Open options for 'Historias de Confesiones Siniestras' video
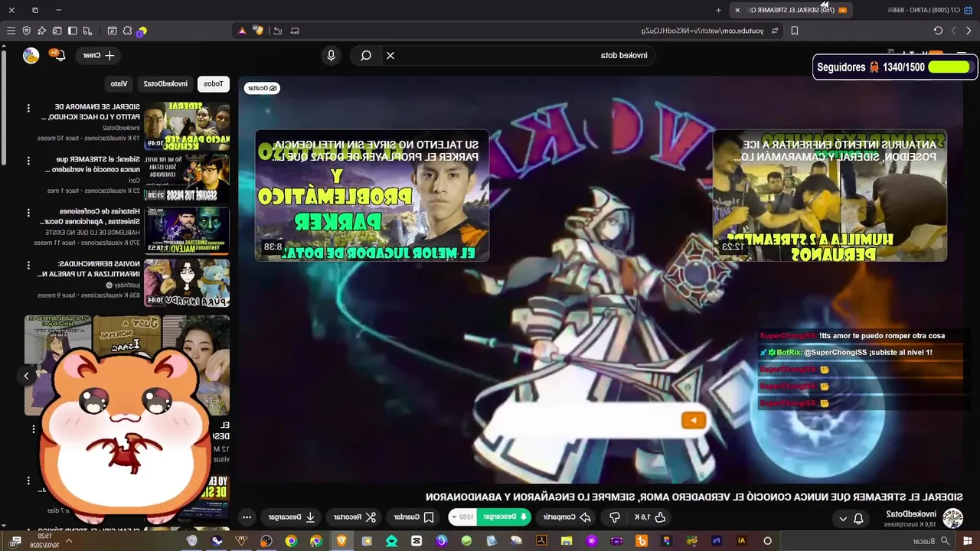The width and height of the screenshot is (980, 551). tap(28, 214)
